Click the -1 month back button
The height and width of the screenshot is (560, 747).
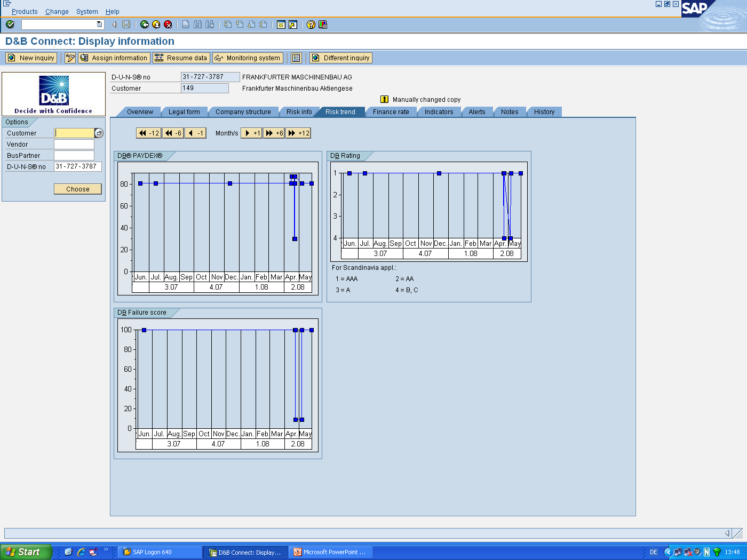tap(195, 133)
